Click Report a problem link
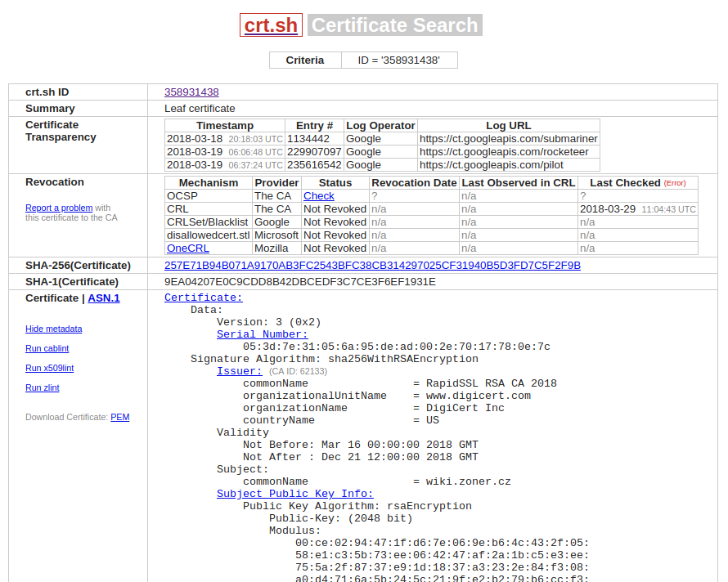This screenshot has width=728, height=582. tap(59, 208)
